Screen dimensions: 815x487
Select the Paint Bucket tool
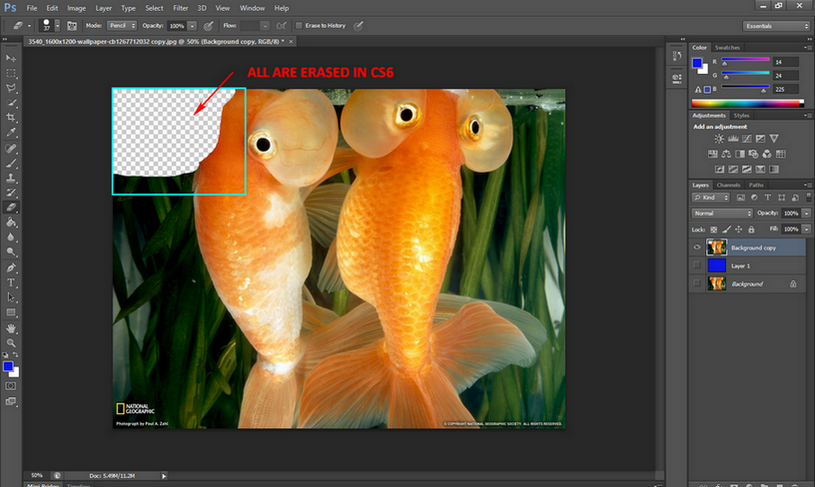pyautogui.click(x=11, y=222)
